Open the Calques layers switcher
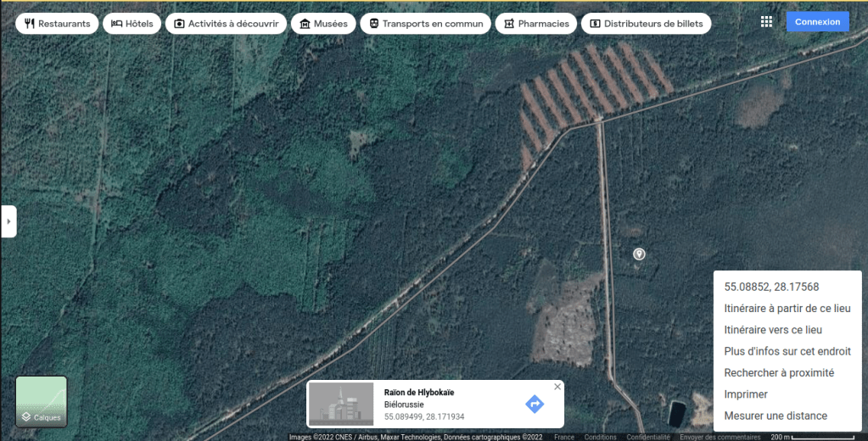Image resolution: width=868 pixels, height=441 pixels. point(42,401)
